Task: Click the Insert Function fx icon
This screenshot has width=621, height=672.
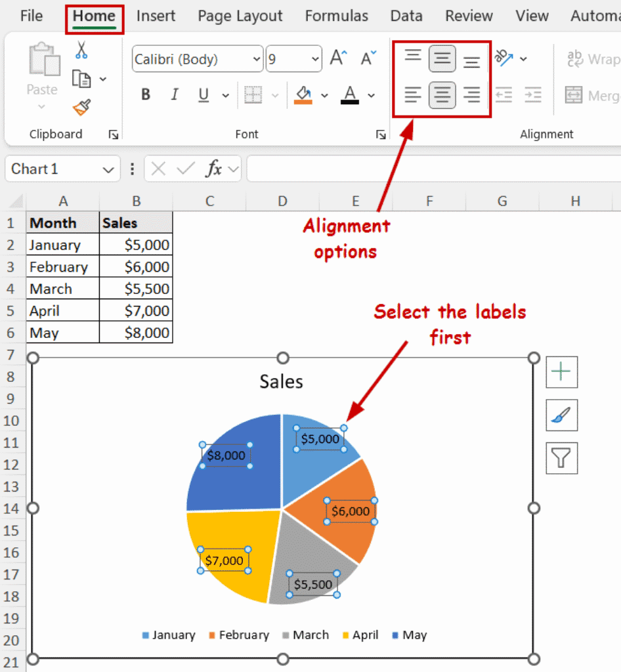Action: (213, 169)
